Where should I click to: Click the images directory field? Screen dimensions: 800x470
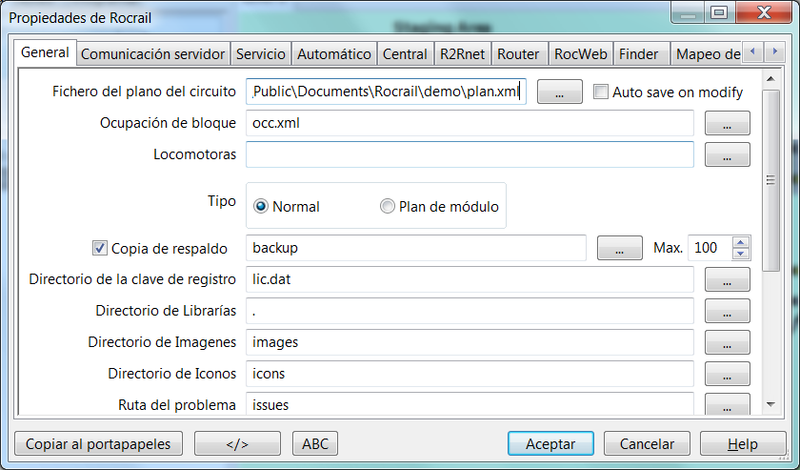coord(469,342)
